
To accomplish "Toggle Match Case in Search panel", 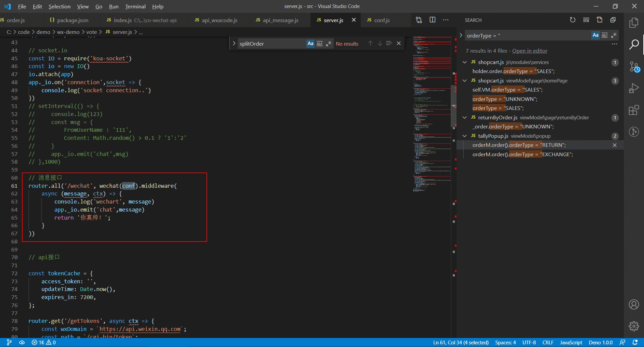I will (x=595, y=35).
